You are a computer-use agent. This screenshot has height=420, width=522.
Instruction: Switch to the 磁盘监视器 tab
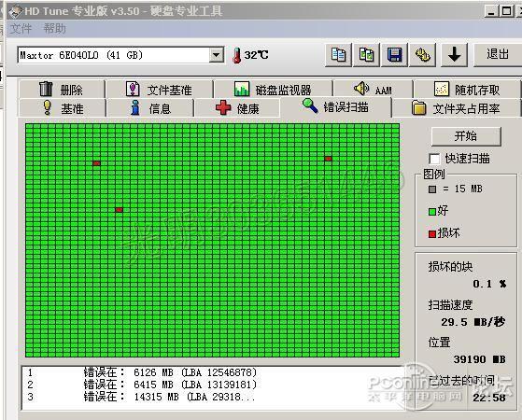point(273,90)
